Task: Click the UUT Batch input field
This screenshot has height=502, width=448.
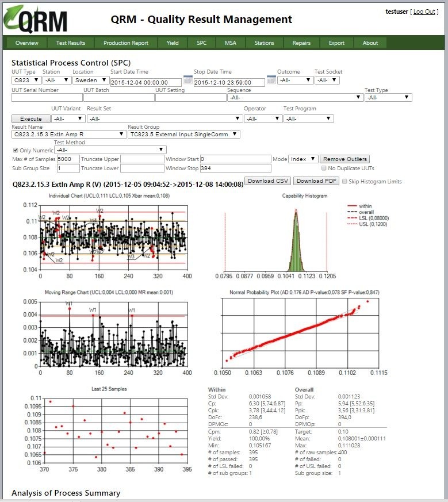Action: (119, 97)
